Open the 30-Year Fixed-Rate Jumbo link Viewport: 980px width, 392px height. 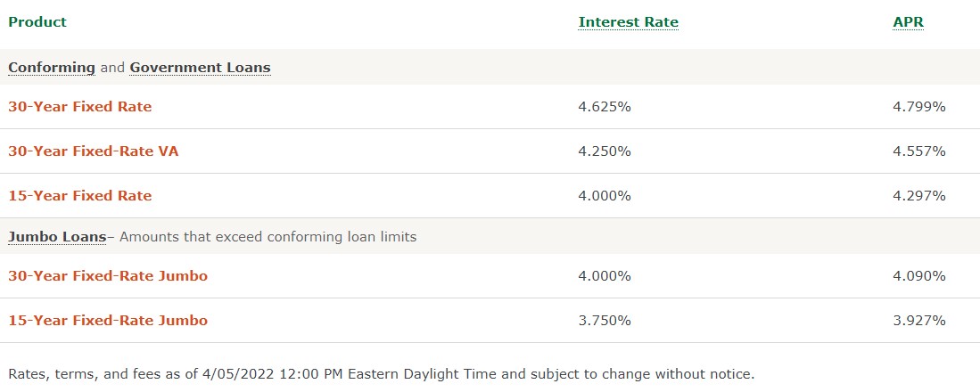click(108, 275)
